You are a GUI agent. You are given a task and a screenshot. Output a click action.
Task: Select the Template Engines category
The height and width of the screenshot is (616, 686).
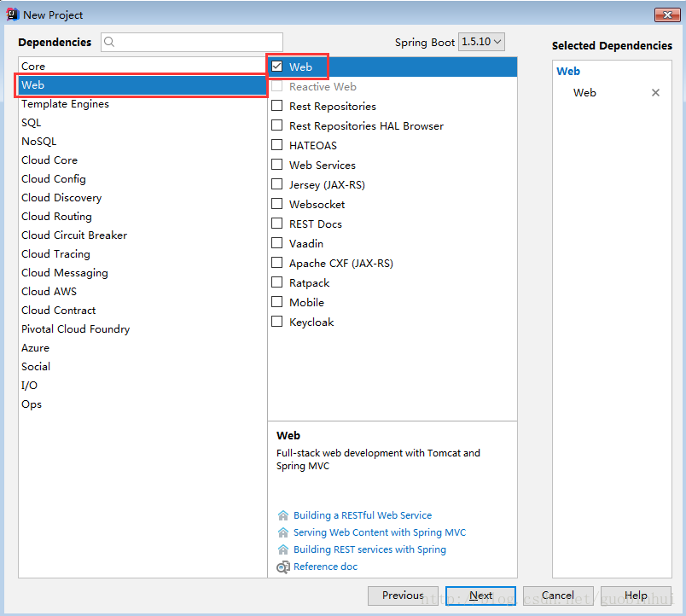tap(142, 104)
